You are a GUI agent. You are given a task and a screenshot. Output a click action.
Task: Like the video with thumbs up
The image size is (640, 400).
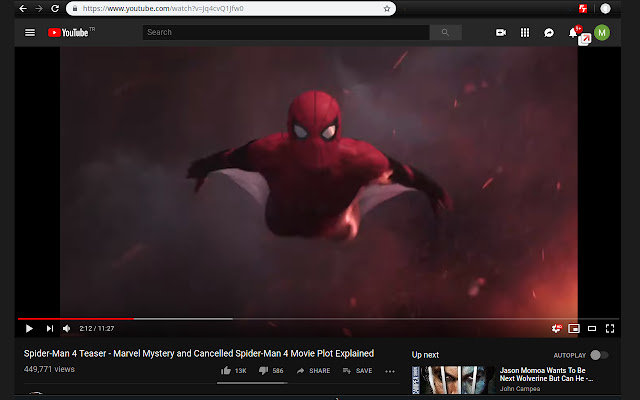tap(226, 370)
